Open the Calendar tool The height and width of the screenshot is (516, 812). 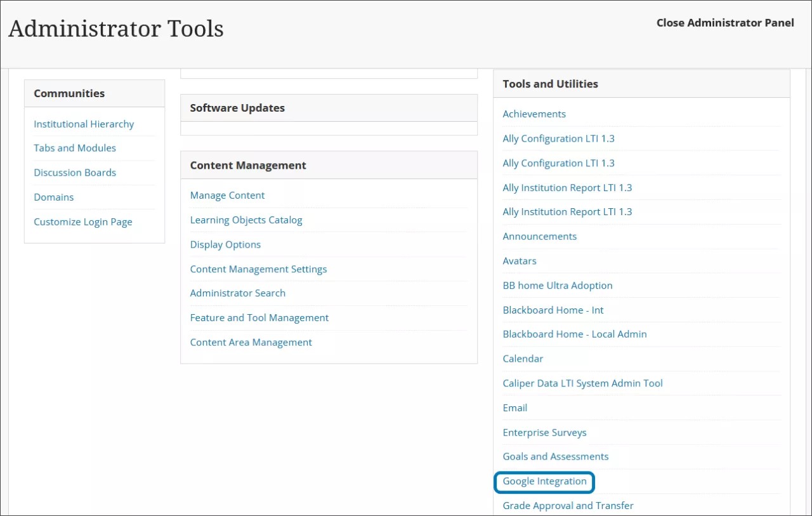523,359
